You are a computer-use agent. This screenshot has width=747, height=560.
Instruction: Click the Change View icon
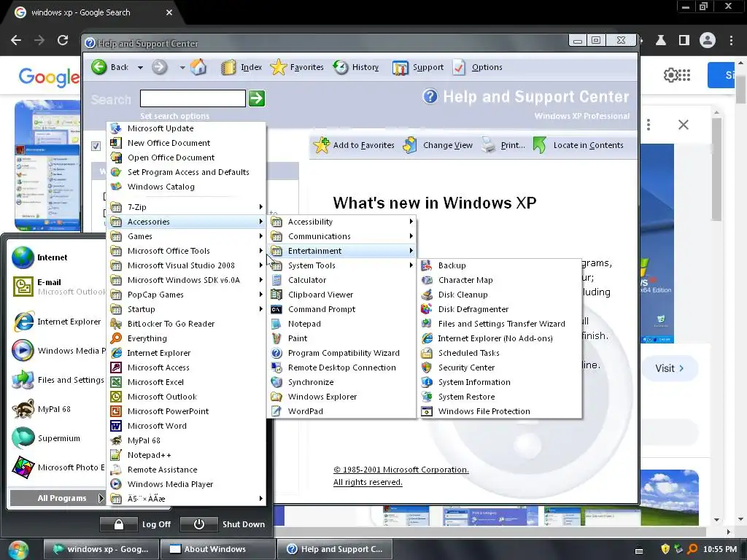click(410, 145)
